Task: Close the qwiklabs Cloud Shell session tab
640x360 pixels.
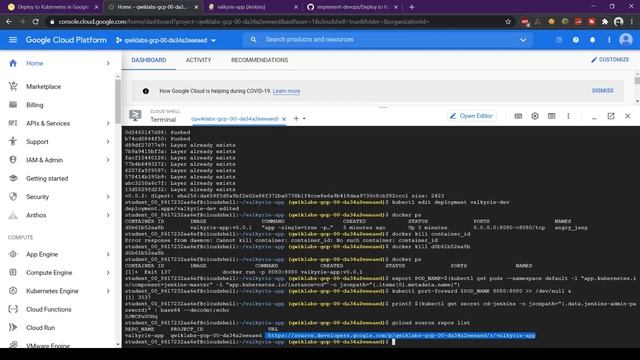Action: click(x=284, y=119)
